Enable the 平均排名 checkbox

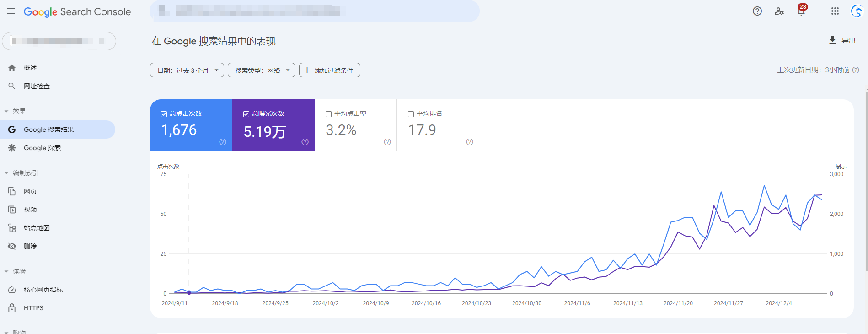[411, 114]
